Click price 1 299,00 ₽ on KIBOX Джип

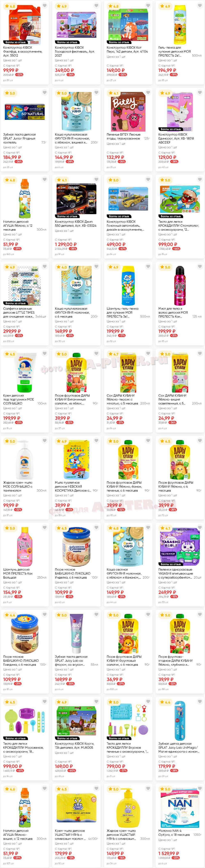(x=66, y=244)
